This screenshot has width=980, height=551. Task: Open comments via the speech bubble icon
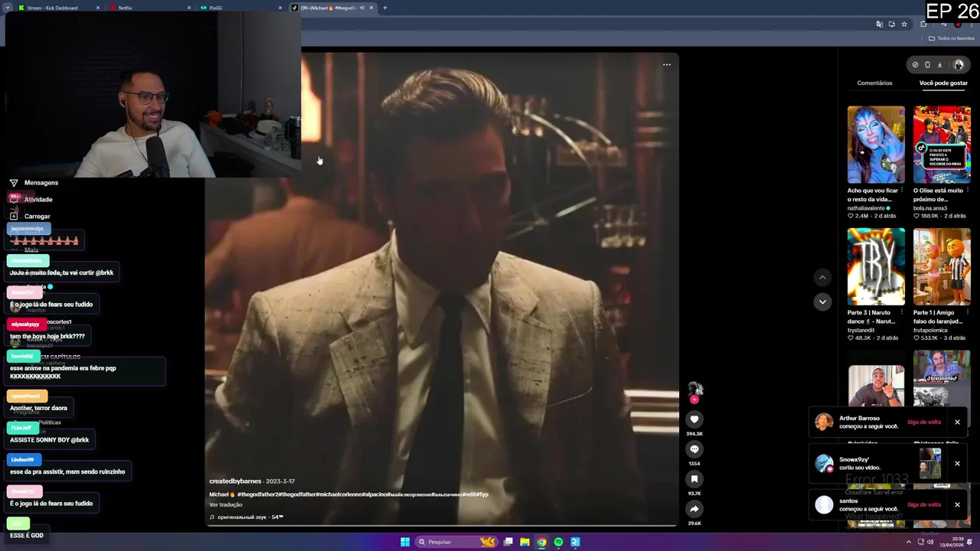(x=694, y=449)
